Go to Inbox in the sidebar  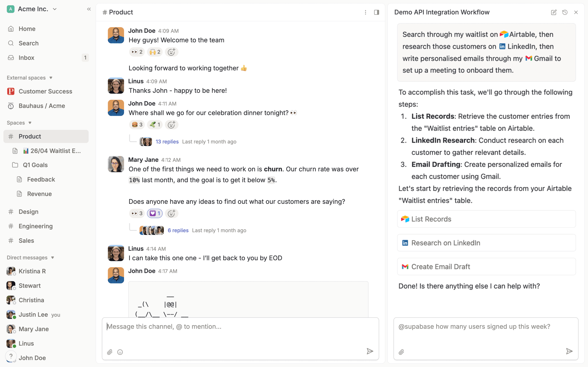27,58
